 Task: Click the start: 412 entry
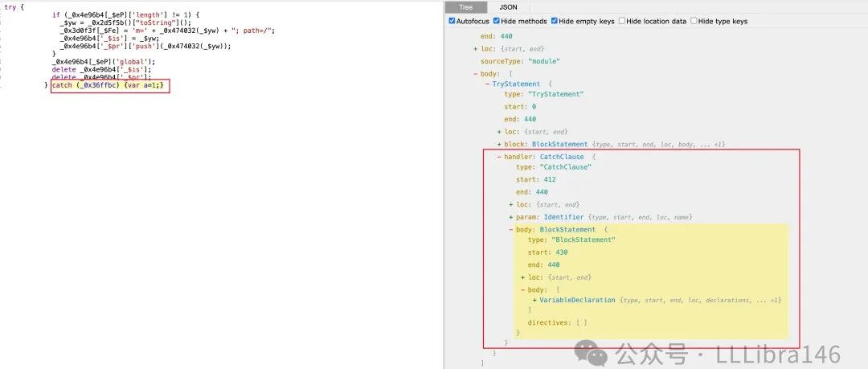(536, 179)
